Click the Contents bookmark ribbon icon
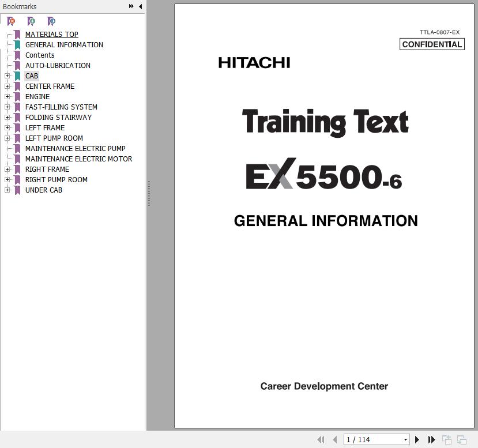The width and height of the screenshot is (478, 448). tap(17, 55)
